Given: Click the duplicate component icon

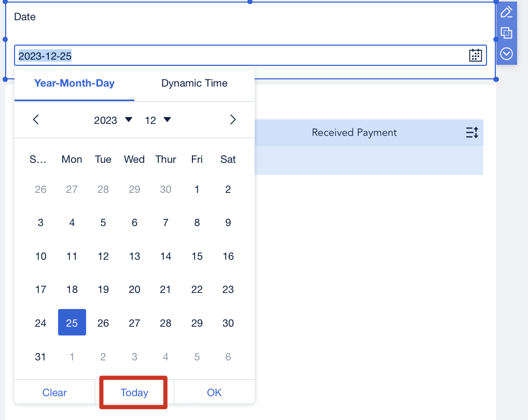Looking at the screenshot, I should point(506,33).
